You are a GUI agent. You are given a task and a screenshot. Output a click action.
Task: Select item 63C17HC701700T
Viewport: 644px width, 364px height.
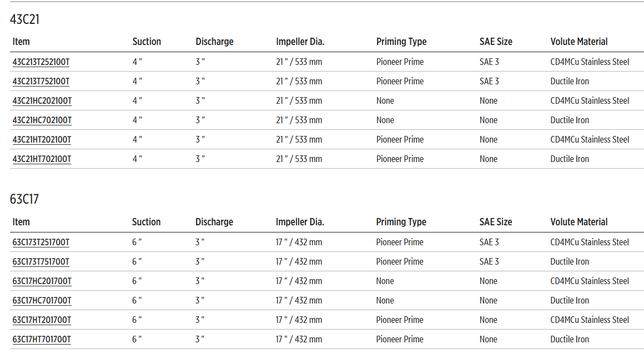42,301
